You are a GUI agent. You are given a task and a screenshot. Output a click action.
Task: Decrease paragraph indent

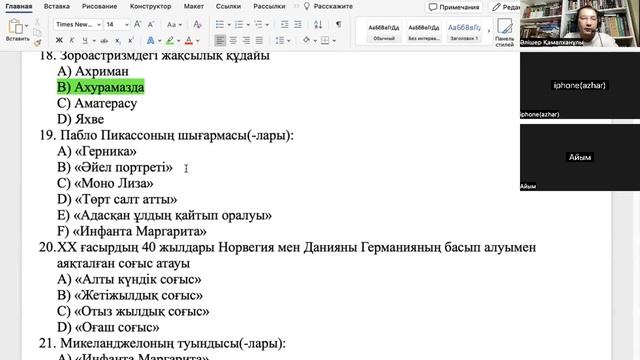pos(284,24)
